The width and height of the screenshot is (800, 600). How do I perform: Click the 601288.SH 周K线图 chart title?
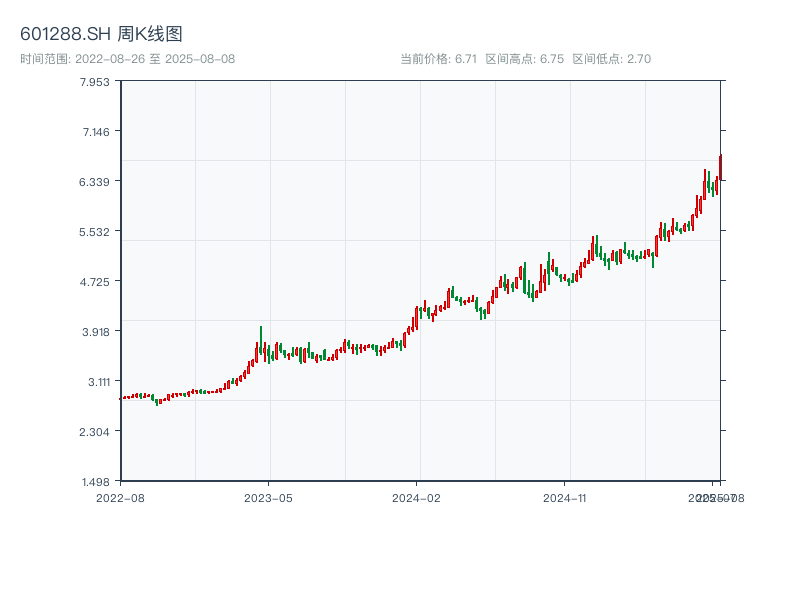point(101,35)
